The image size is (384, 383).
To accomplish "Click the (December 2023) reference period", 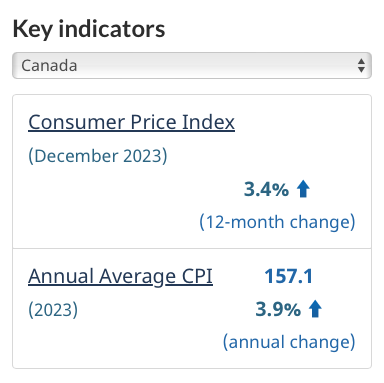I will (x=98, y=156).
